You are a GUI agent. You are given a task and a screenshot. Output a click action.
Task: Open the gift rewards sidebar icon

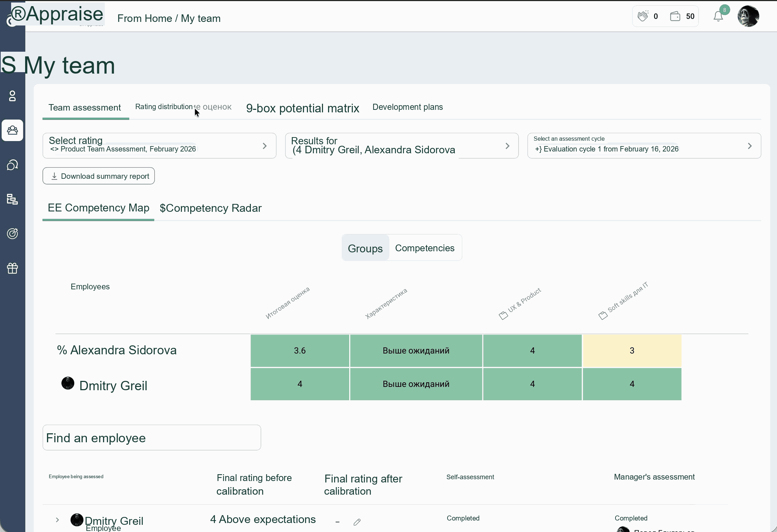click(13, 268)
